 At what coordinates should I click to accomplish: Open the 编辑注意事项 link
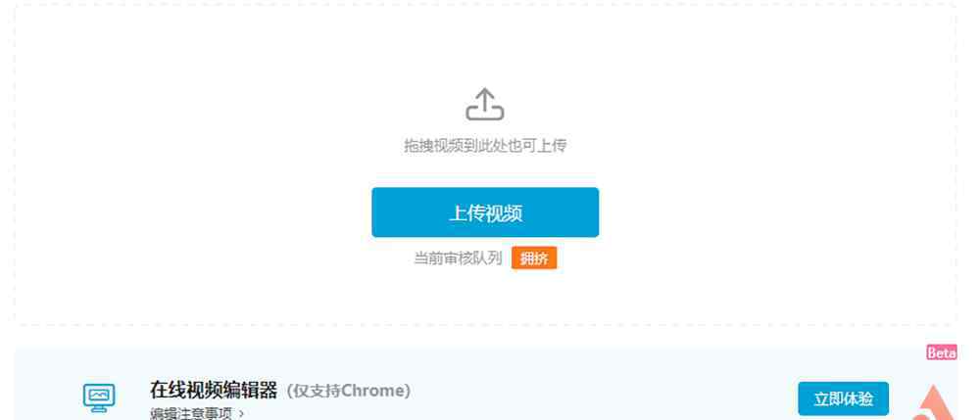(x=191, y=413)
